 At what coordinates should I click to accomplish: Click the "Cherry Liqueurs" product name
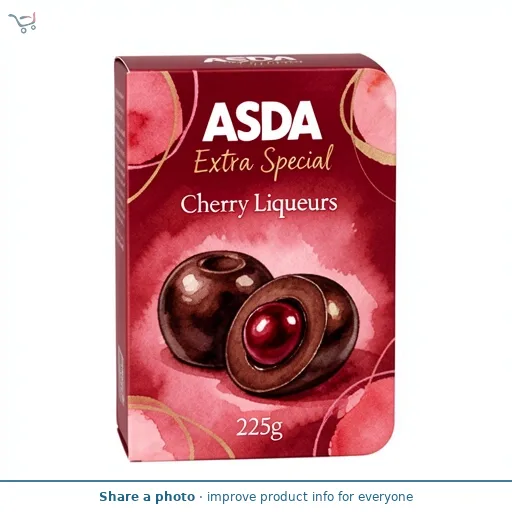(x=259, y=204)
